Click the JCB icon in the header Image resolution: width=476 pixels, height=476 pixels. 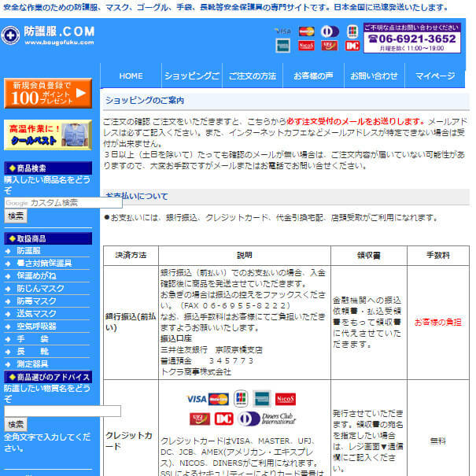(x=352, y=31)
